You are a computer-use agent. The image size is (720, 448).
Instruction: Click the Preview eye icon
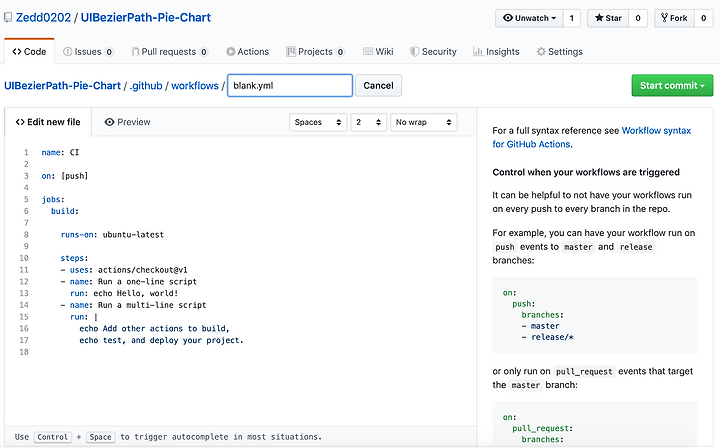click(x=109, y=122)
